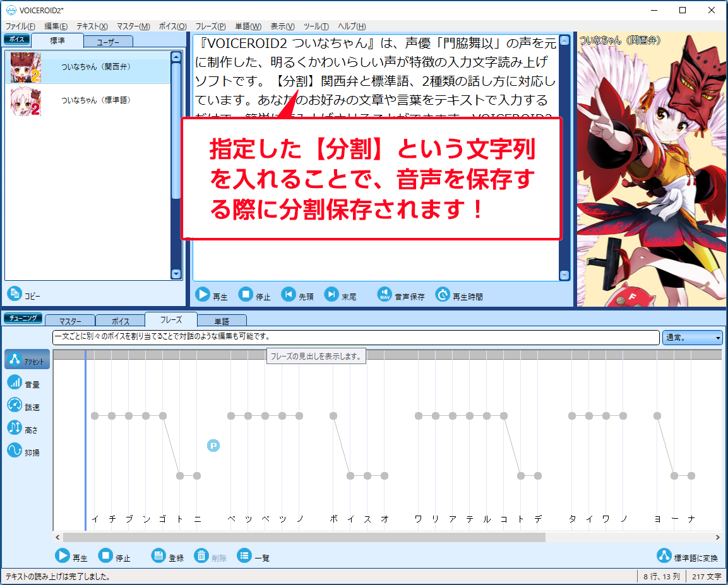
Task: Select ついなちゃん（関西弁） voice thumbnail
Action: click(x=25, y=68)
